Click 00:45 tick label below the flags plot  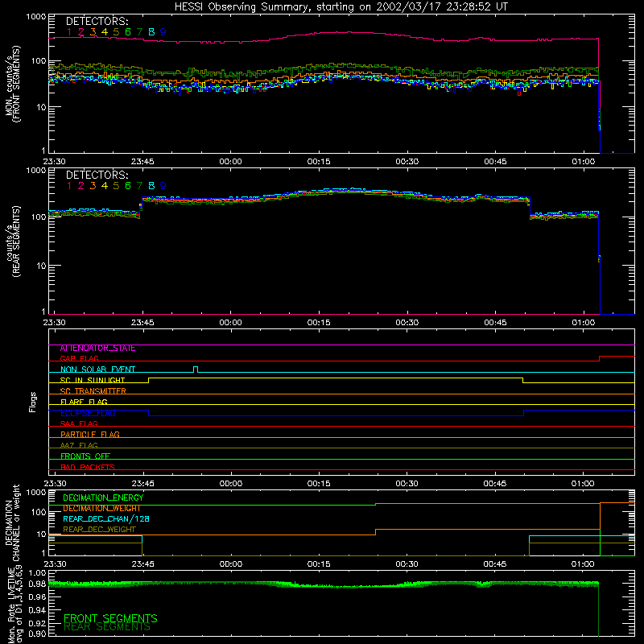pos(495,484)
